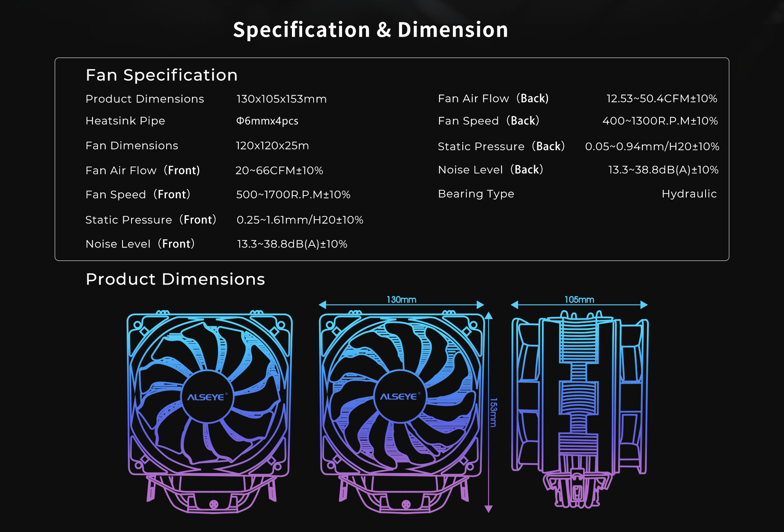Click the Fan Air Flow (Front) label
The height and width of the screenshot is (532, 784).
pos(143,170)
